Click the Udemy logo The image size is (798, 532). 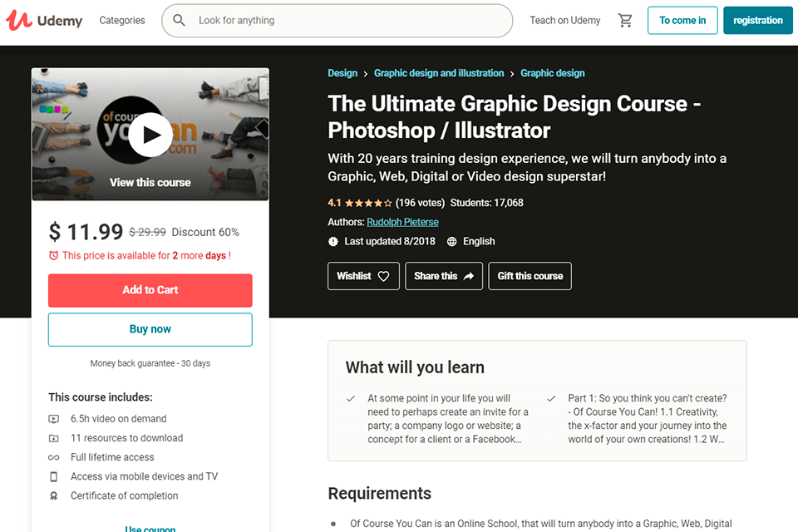coord(50,21)
